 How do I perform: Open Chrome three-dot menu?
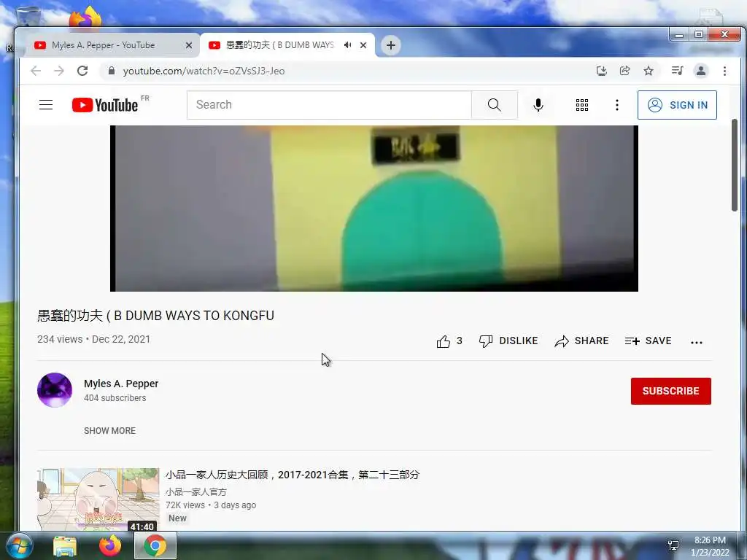click(x=724, y=71)
